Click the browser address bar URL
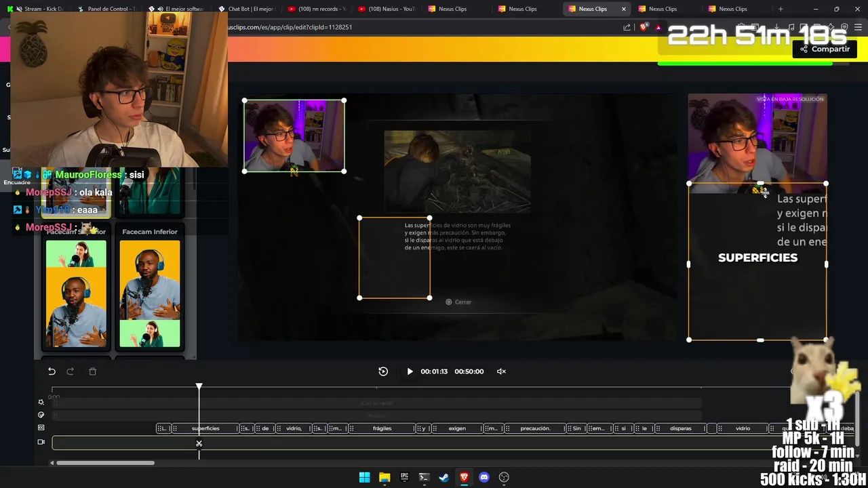This screenshot has height=488, width=868. point(290,27)
